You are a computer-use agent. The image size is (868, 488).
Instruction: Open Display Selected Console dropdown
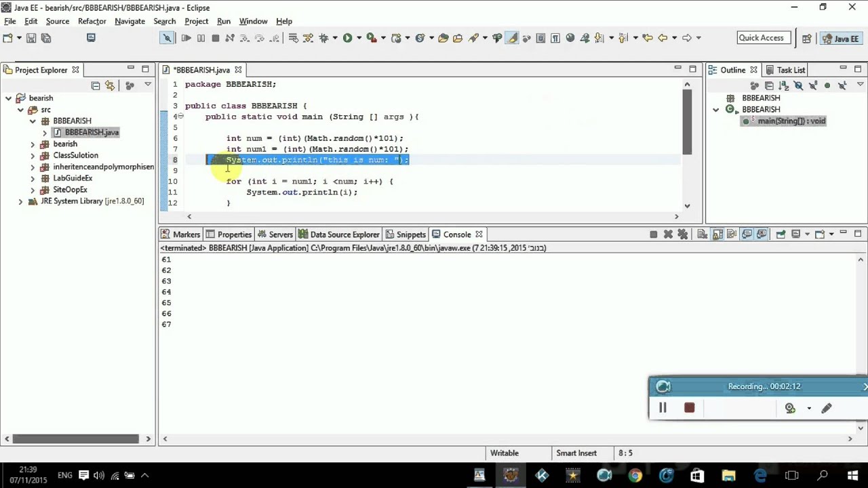coord(806,235)
